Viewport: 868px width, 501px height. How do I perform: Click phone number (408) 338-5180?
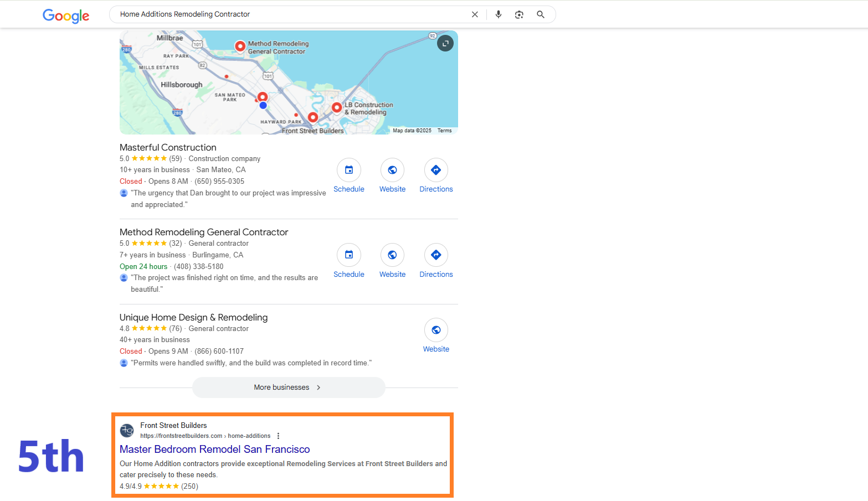[x=199, y=267]
